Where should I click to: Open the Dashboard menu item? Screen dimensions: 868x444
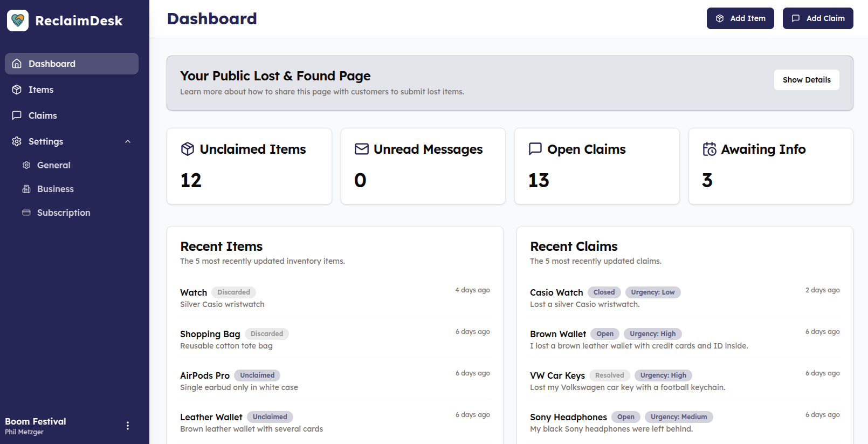[x=72, y=64]
